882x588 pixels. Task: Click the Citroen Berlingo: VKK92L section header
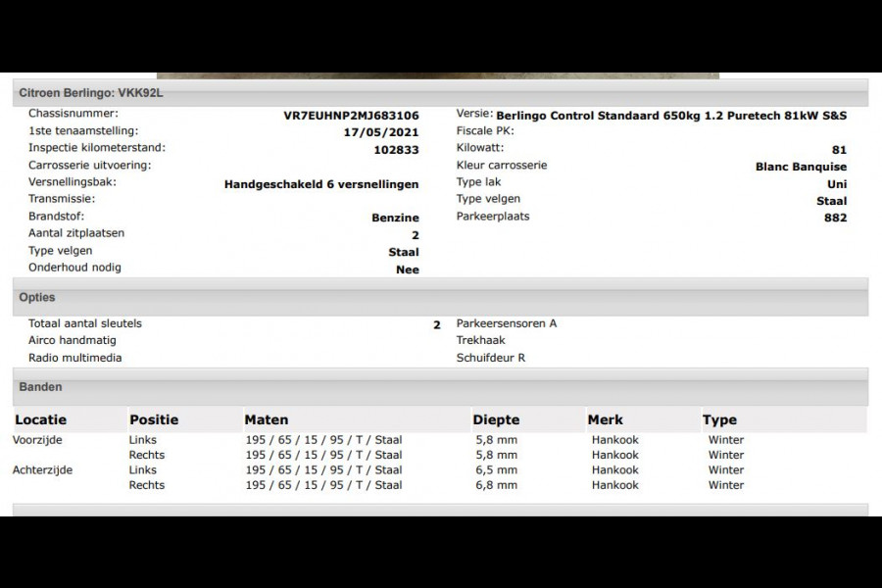[440, 93]
